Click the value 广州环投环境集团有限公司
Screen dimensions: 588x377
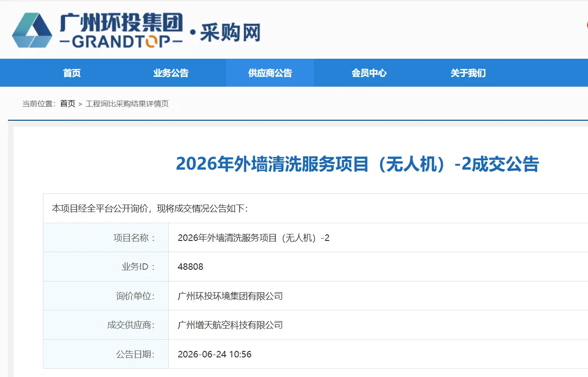230,296
